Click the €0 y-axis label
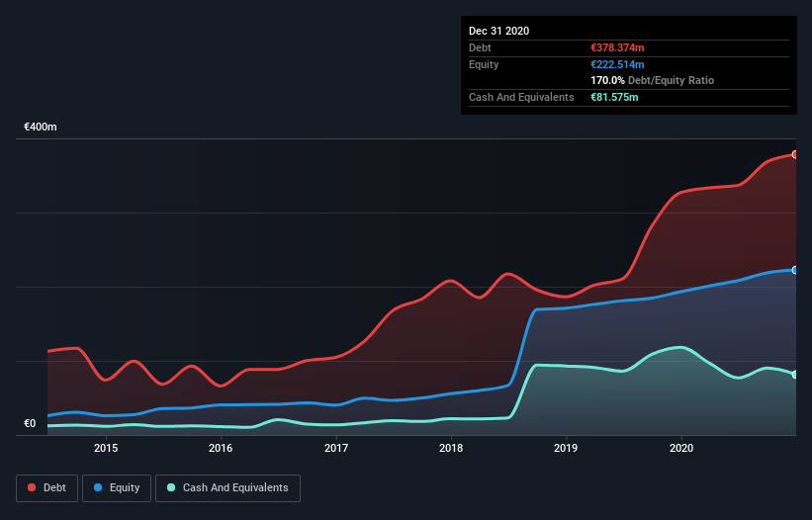 click(30, 423)
